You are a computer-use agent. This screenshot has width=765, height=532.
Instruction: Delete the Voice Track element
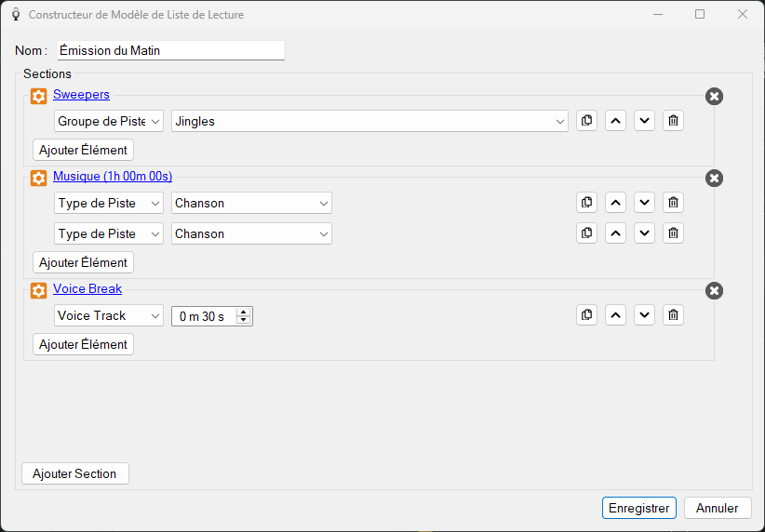(673, 315)
